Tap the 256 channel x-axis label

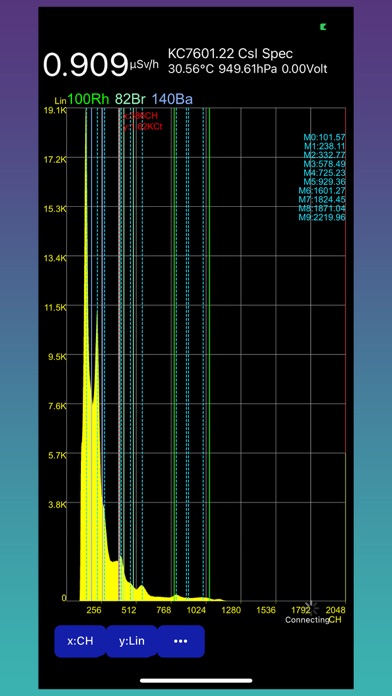[94, 610]
